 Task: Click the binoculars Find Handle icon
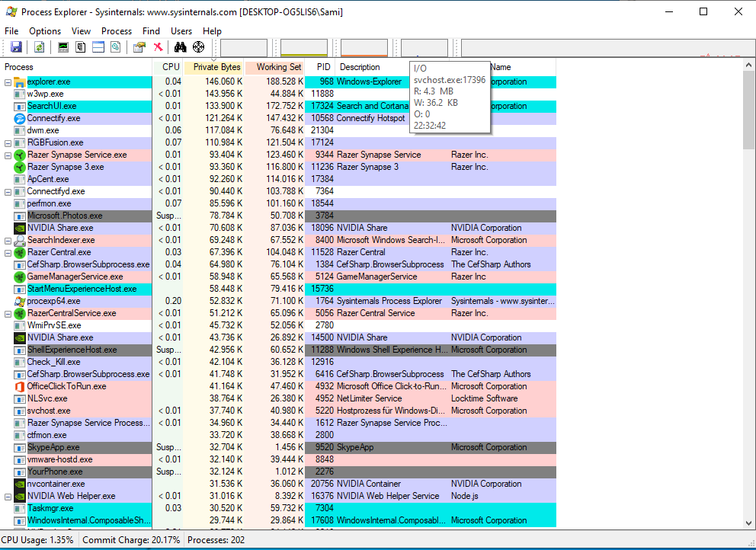click(181, 46)
